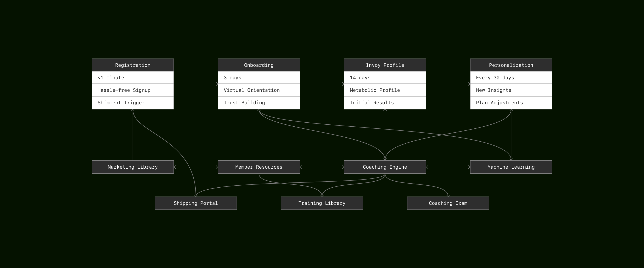Select the Onboarding header block
This screenshot has width=644, height=268.
point(259,65)
